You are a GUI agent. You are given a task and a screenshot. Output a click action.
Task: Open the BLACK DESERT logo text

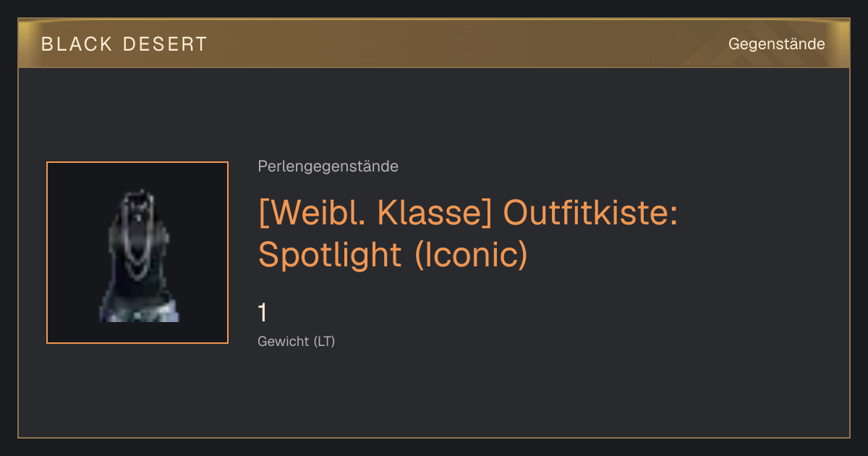coord(124,44)
